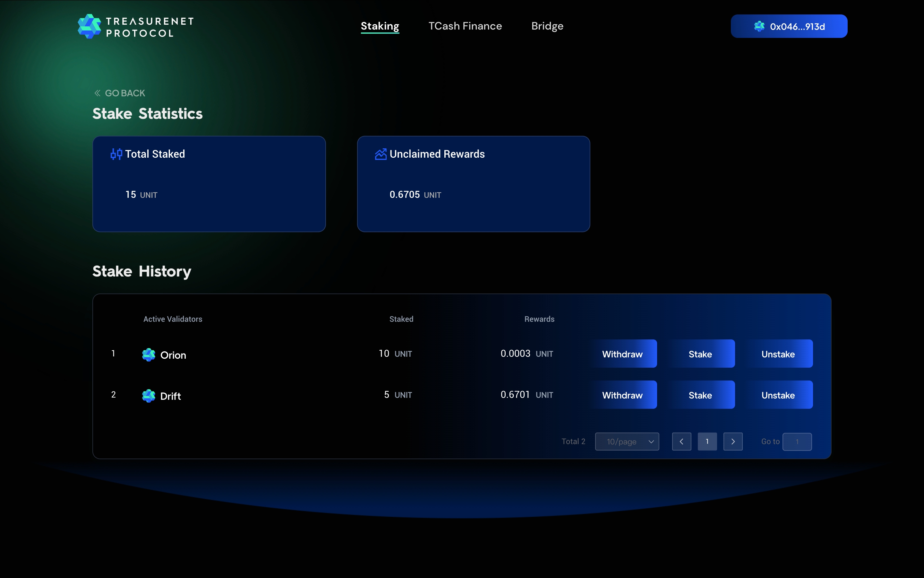Click the Total Staked card title
This screenshot has height=578, width=924.
pos(155,154)
